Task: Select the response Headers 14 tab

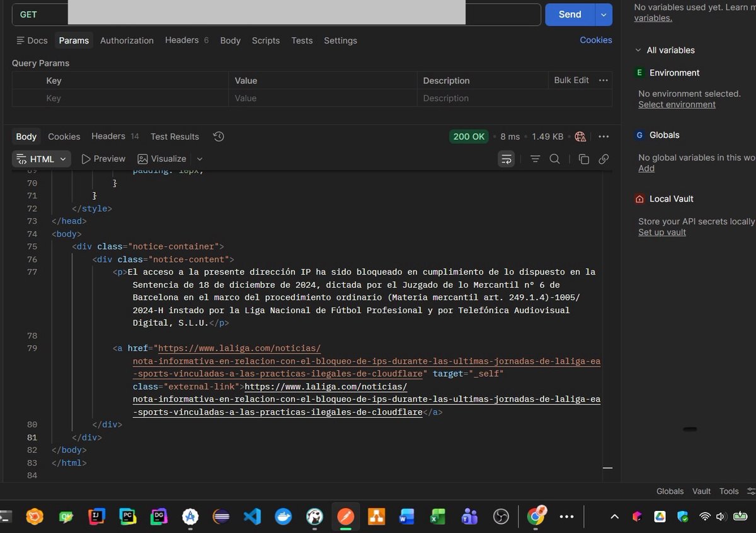Action: tap(115, 137)
